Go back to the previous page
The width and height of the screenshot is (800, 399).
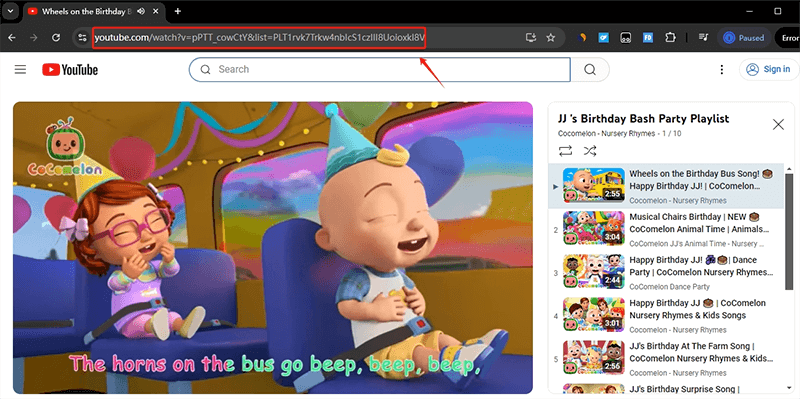[x=12, y=38]
